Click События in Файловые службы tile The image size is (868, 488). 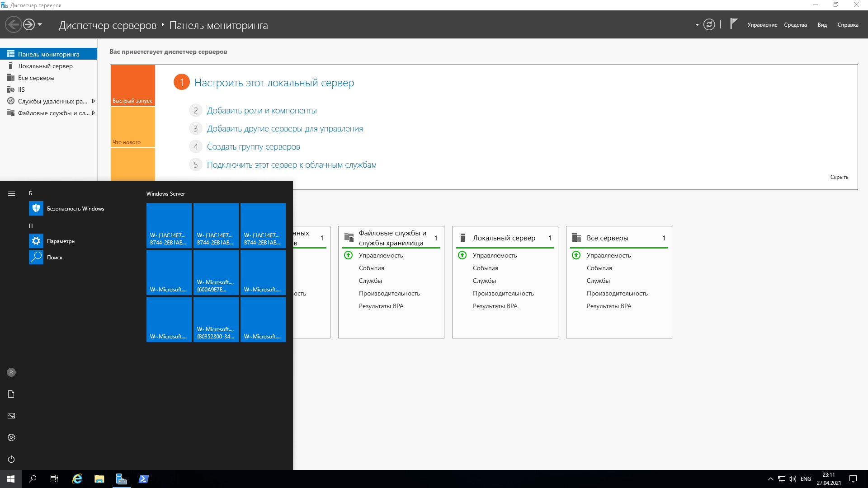pos(372,268)
